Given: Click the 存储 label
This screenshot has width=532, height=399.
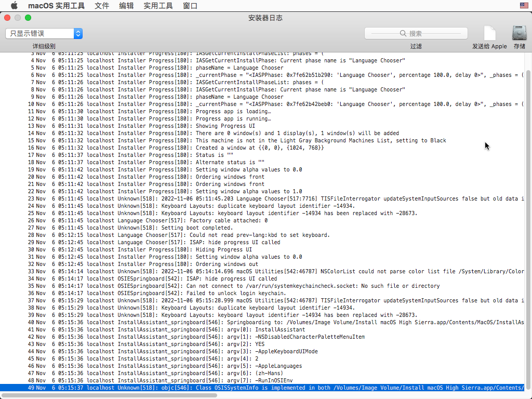Looking at the screenshot, I should [x=519, y=46].
